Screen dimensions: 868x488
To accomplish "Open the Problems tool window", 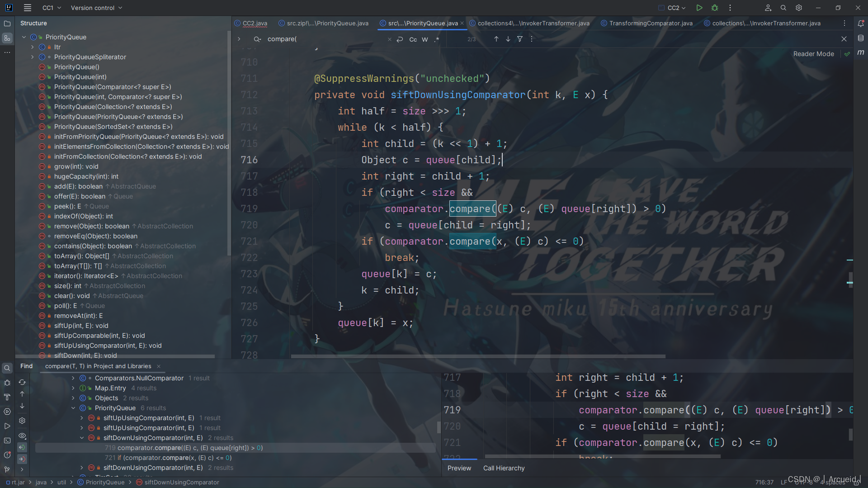I will (x=7, y=455).
